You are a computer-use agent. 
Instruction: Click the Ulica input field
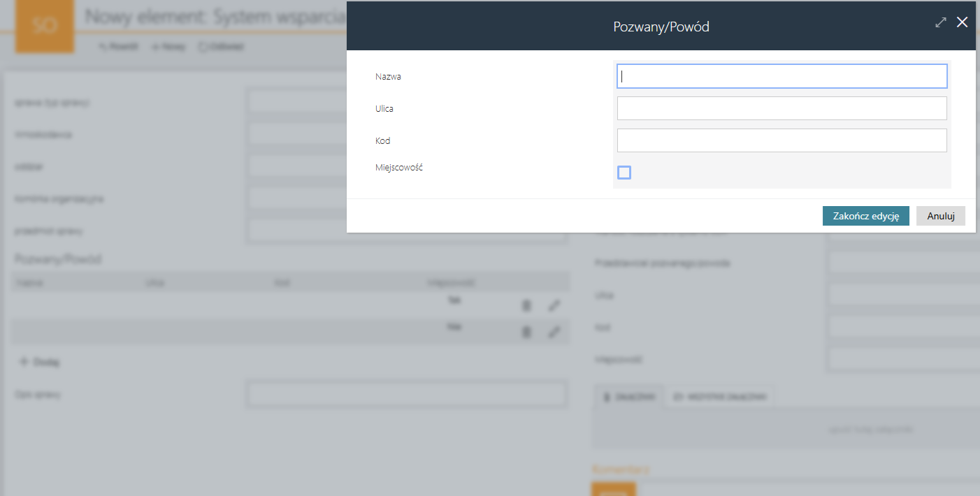[x=781, y=108]
